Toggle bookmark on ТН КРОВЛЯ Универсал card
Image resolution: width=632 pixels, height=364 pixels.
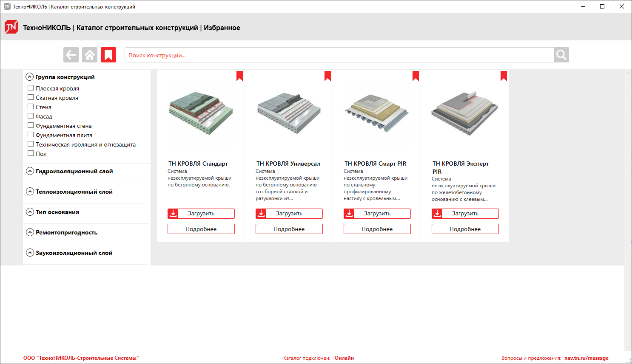click(x=327, y=76)
